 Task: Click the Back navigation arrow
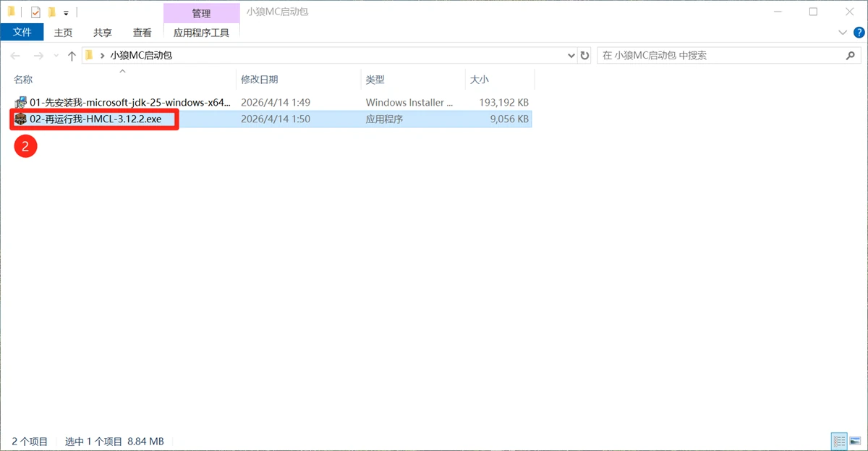coord(16,56)
